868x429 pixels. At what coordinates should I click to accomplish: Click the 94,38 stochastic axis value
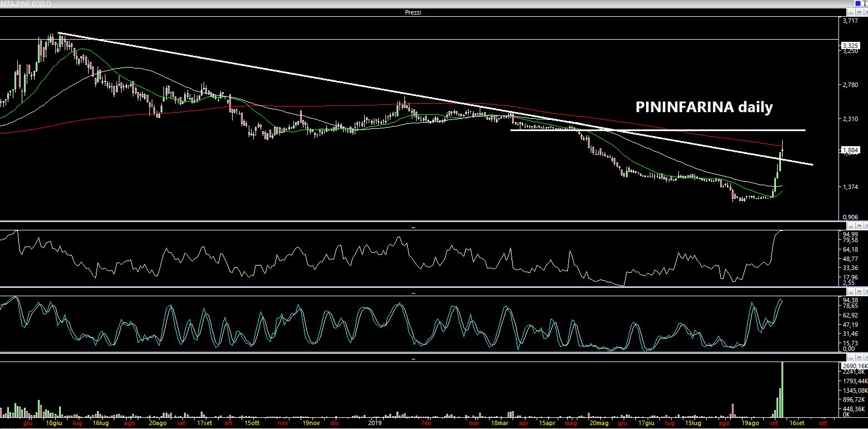851,300
